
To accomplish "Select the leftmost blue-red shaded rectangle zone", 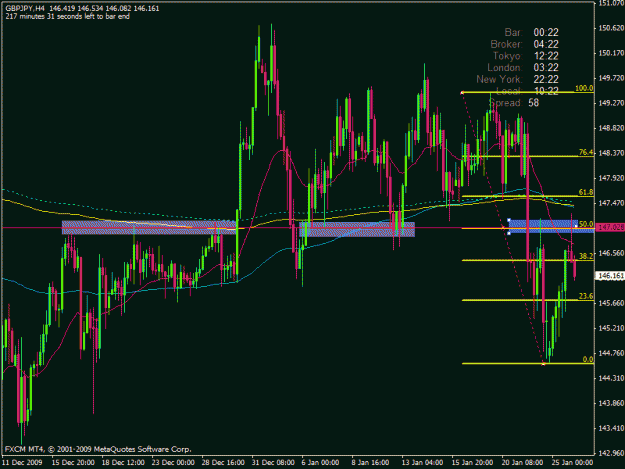I will tap(149, 228).
